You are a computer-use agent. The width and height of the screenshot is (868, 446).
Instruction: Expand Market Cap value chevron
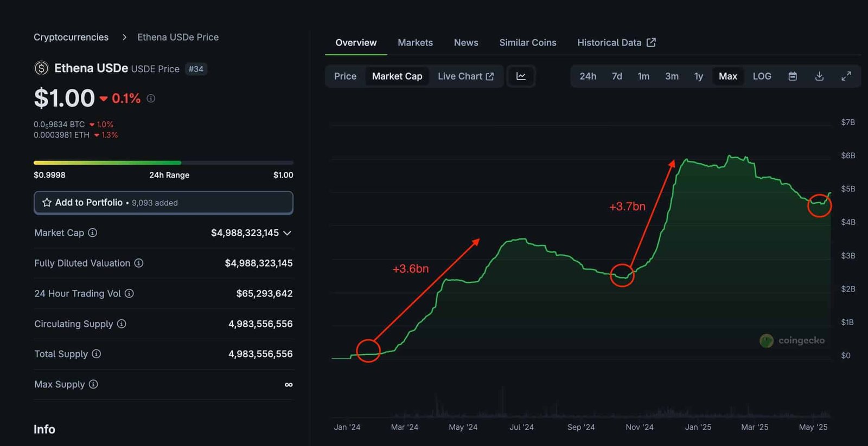coord(288,233)
